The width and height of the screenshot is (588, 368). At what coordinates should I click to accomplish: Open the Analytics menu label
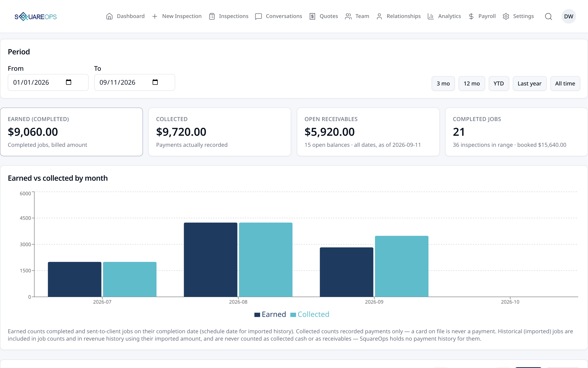[x=450, y=16]
